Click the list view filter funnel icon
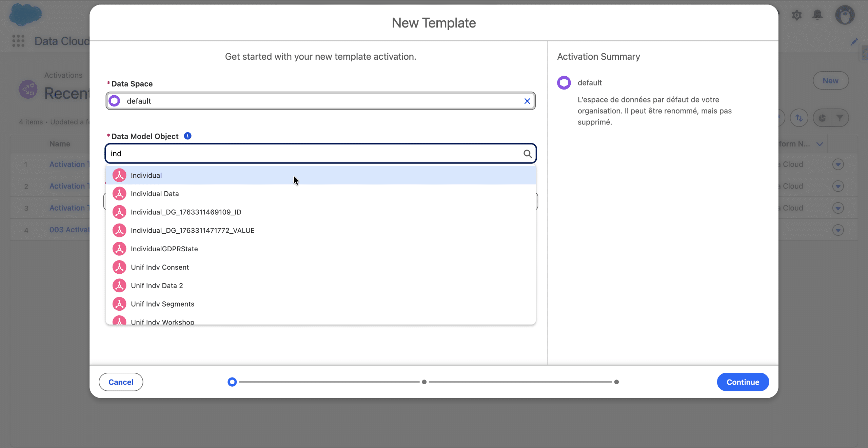 point(840,118)
